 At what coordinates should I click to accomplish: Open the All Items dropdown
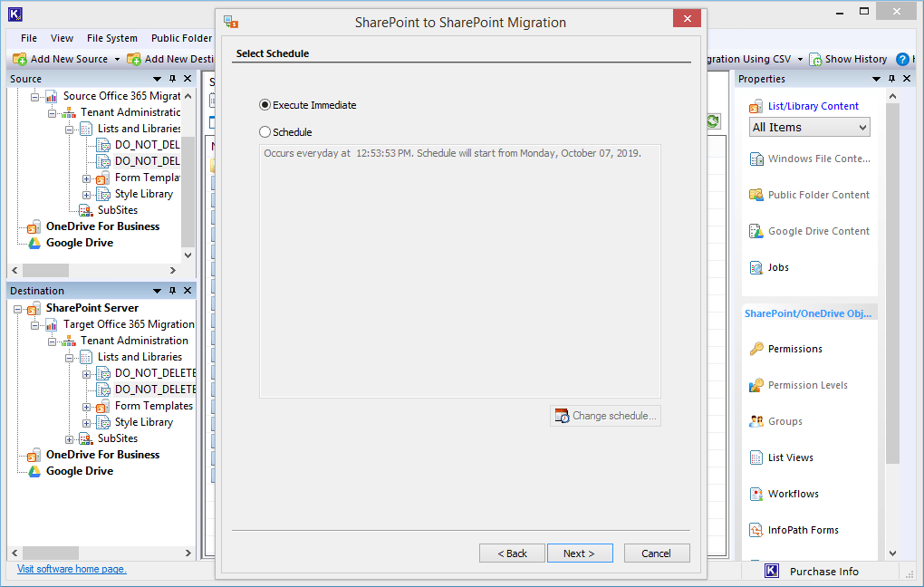click(x=810, y=128)
